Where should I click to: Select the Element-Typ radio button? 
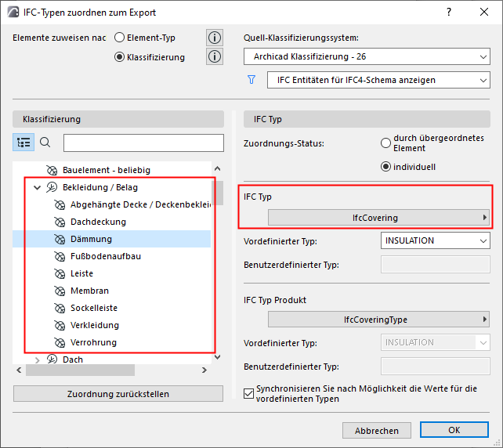pos(120,37)
